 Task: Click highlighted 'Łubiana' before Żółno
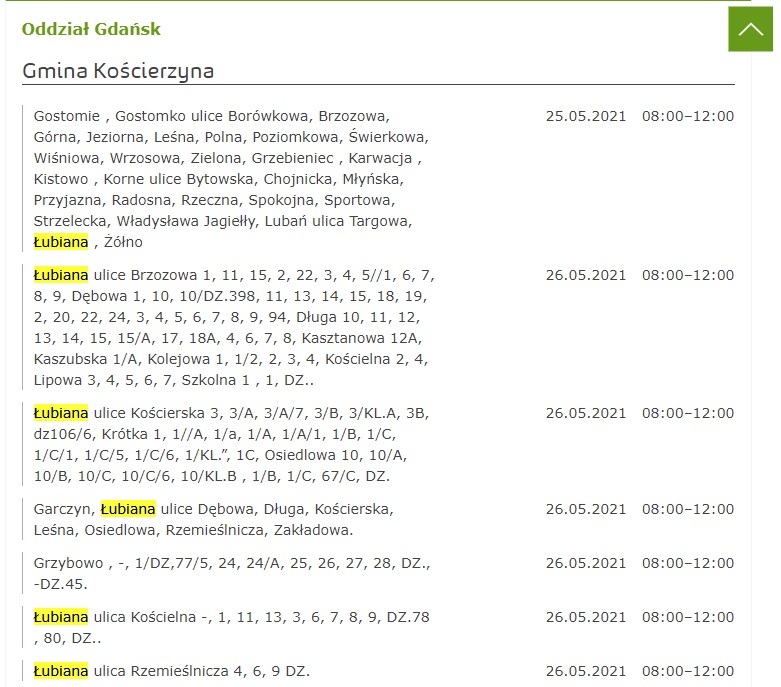point(61,242)
